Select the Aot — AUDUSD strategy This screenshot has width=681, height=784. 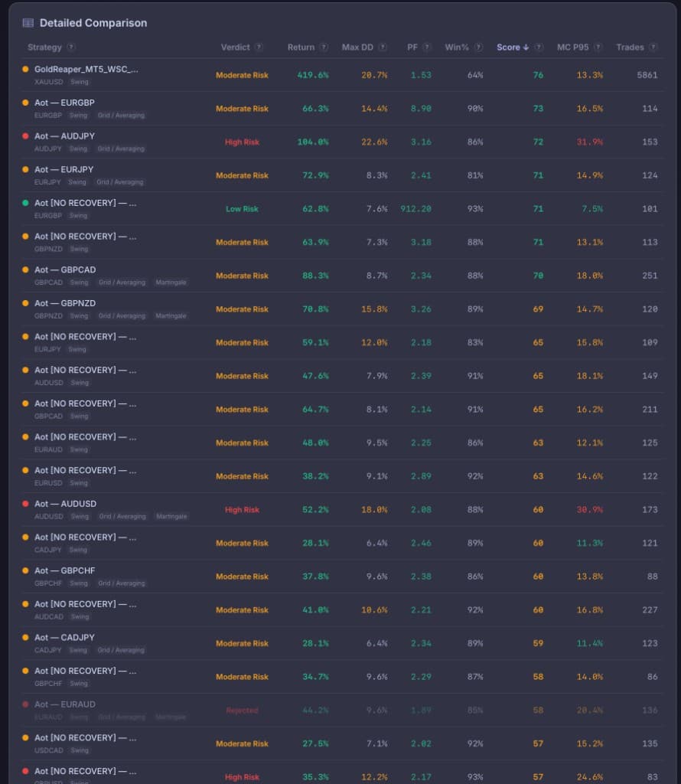[66, 504]
